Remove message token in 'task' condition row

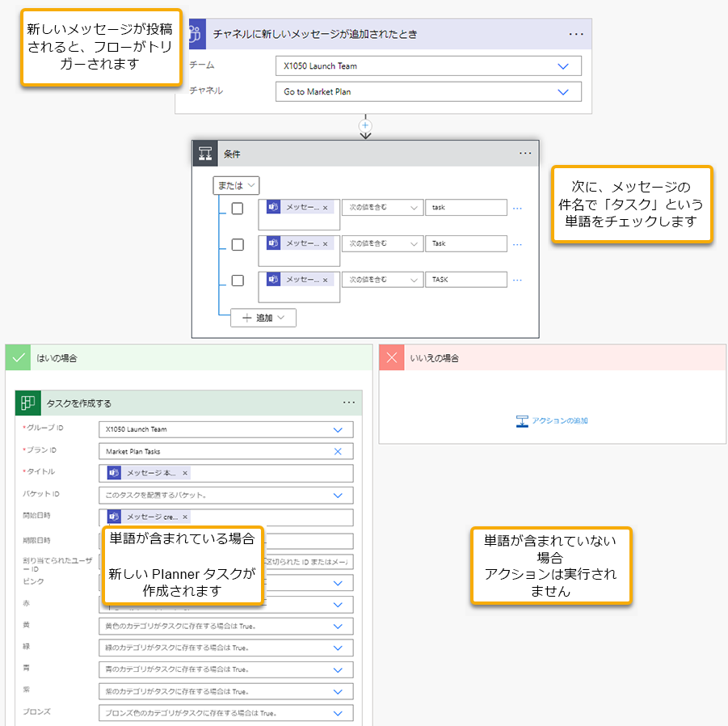[x=325, y=208]
